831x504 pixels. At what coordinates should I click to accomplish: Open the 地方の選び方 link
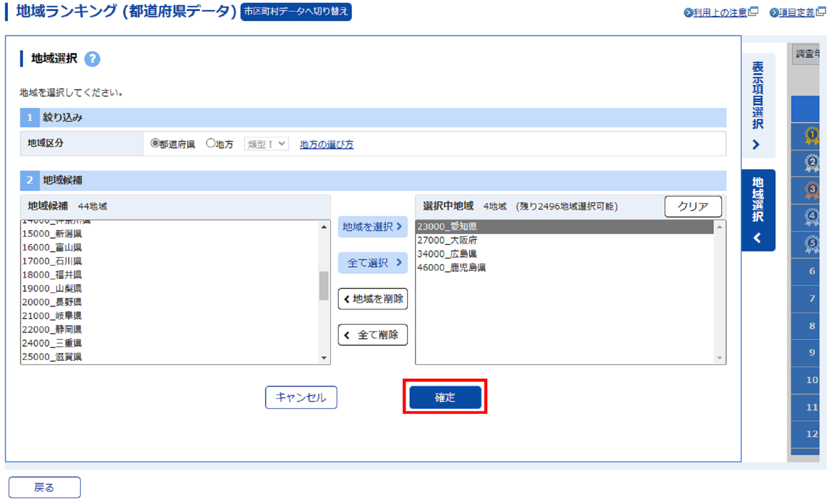327,144
